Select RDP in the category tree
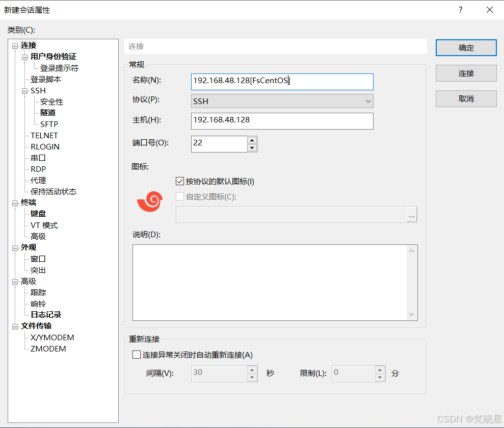The image size is (504, 428). pos(38,169)
